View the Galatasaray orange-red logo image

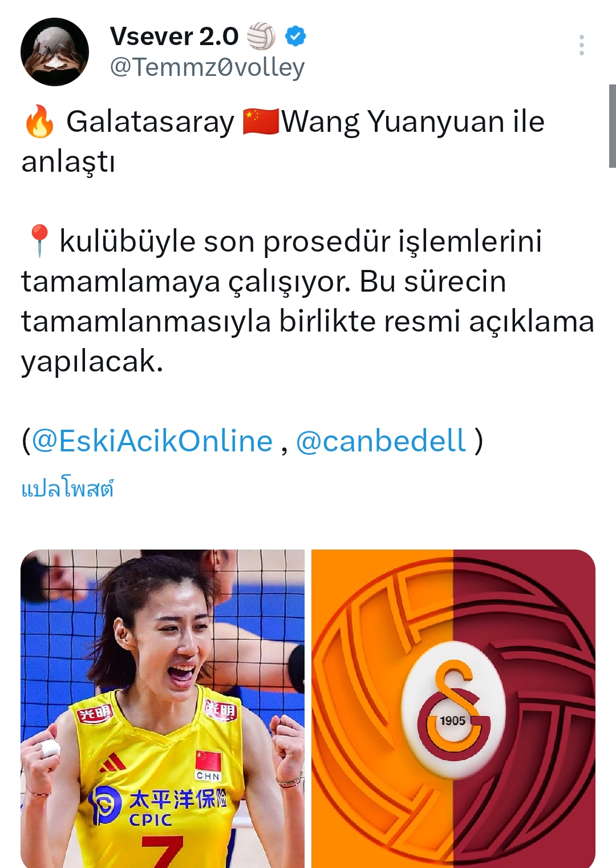pyautogui.click(x=453, y=709)
